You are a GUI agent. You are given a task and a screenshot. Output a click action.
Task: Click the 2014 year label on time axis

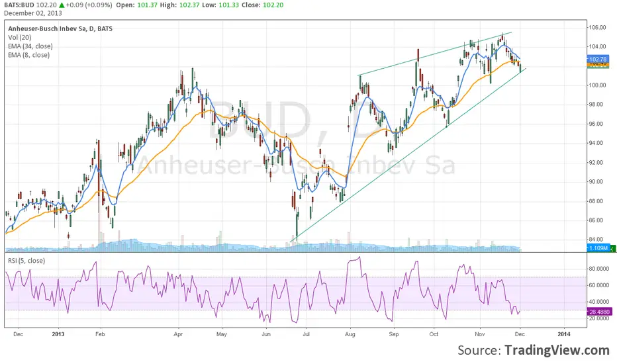(564, 334)
